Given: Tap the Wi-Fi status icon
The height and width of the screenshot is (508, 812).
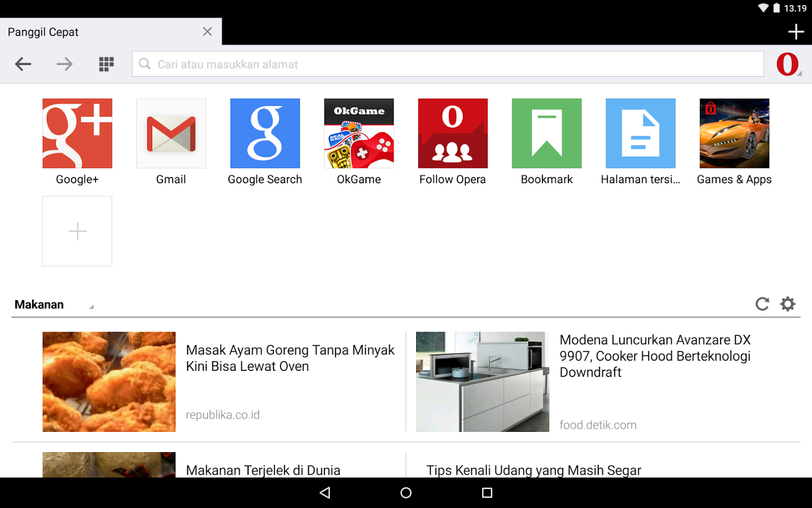Looking at the screenshot, I should (764, 8).
